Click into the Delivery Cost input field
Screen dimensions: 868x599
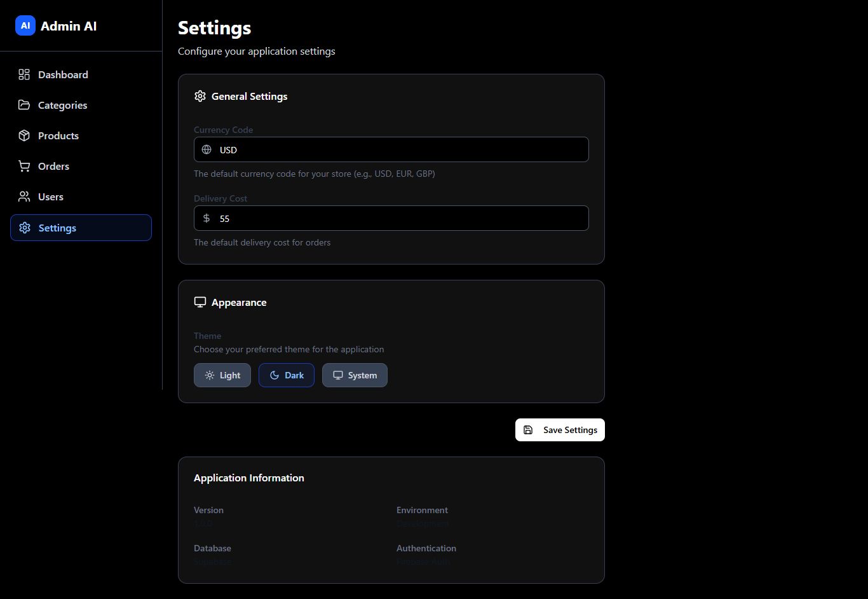click(x=400, y=218)
